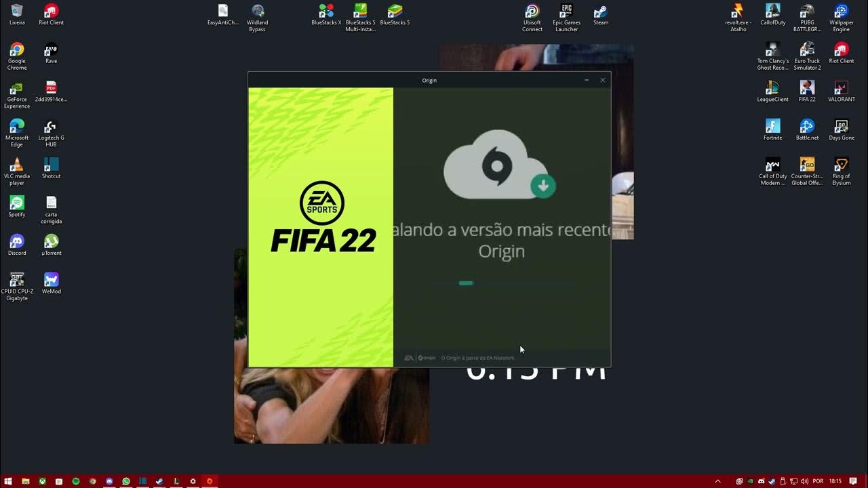Open the Windows Start menu
The width and height of the screenshot is (868, 488).
8,481
